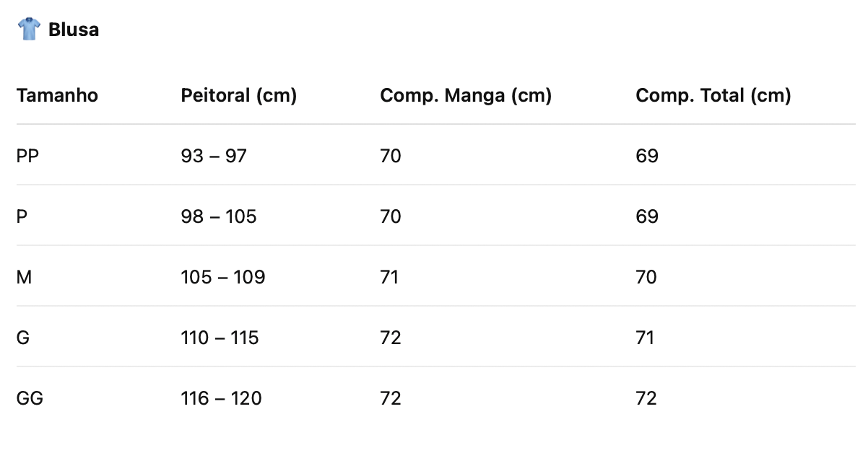Click total length 71 in G row
868x466 pixels.
645,338
